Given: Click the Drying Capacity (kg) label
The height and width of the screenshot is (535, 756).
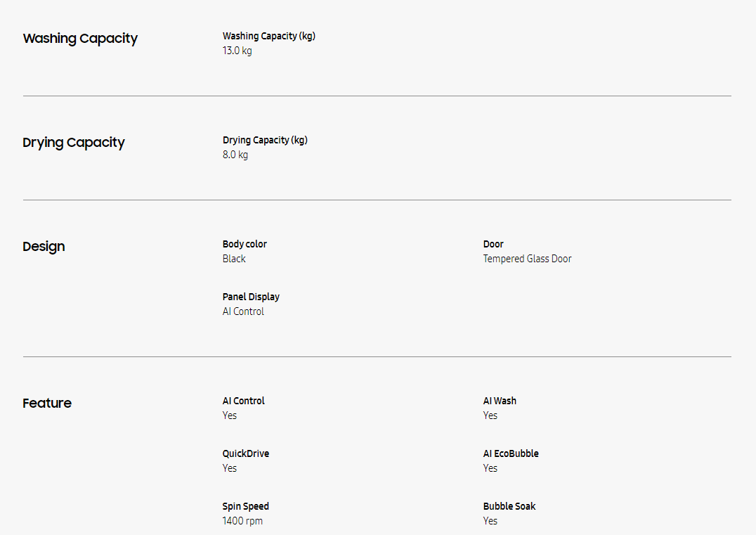Looking at the screenshot, I should (265, 140).
